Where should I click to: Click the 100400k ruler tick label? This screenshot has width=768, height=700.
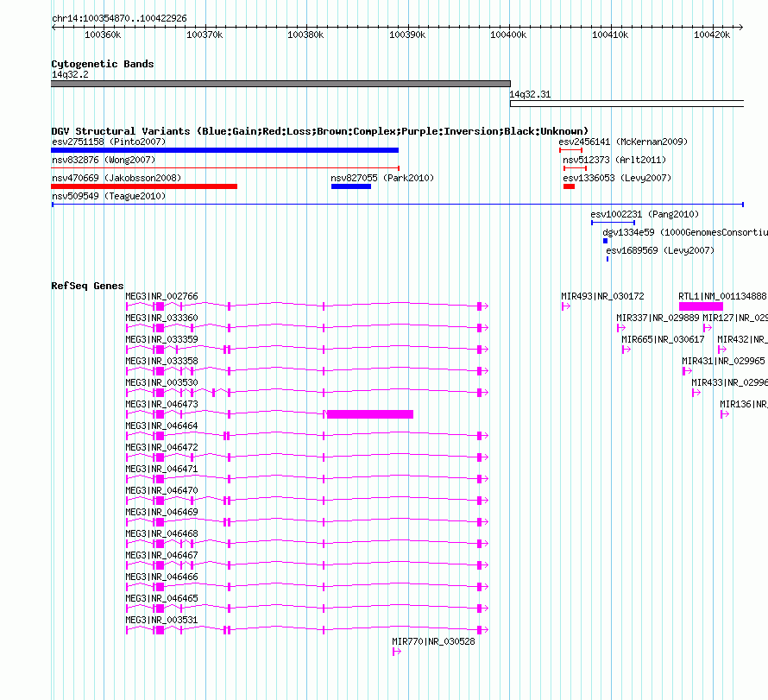[x=508, y=35]
